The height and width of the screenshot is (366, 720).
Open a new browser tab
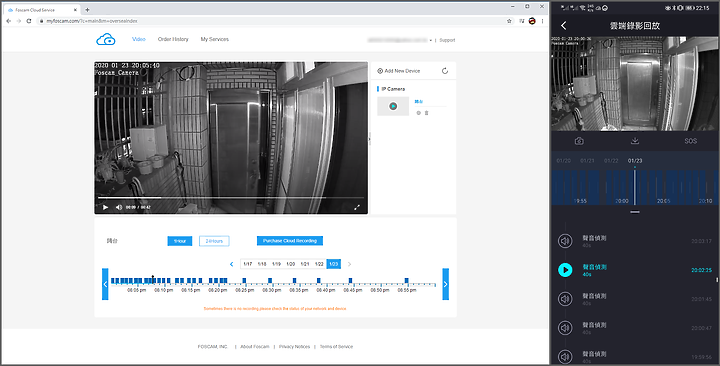tap(87, 10)
